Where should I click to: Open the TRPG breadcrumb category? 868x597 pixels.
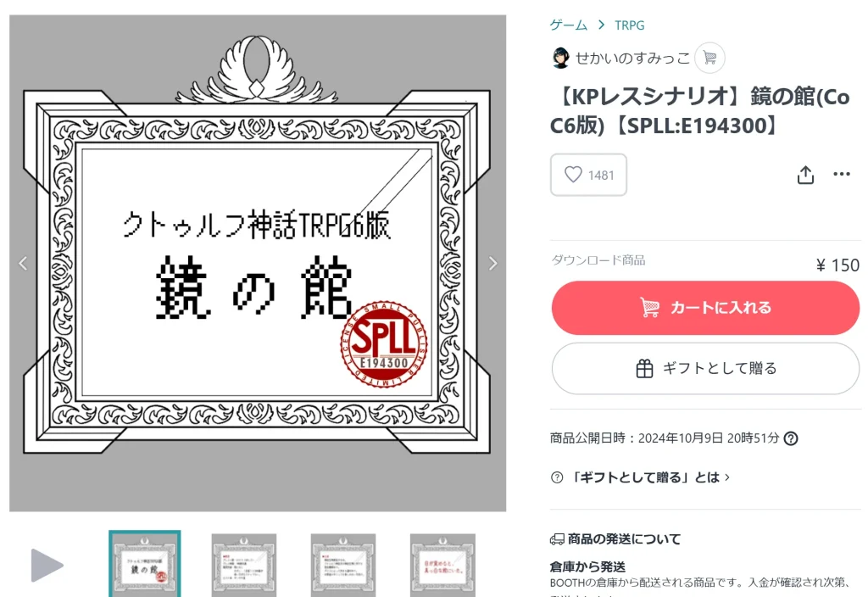(x=630, y=25)
